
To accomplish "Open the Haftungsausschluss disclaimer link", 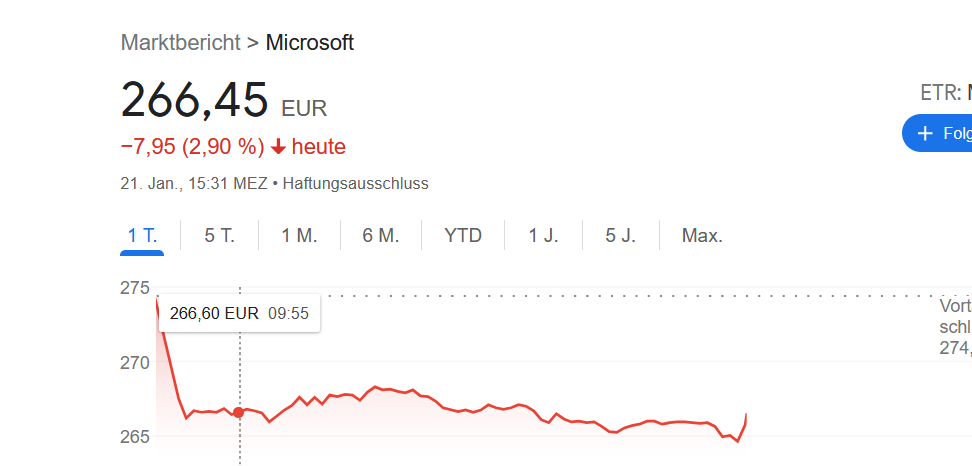I will pyautogui.click(x=355, y=184).
